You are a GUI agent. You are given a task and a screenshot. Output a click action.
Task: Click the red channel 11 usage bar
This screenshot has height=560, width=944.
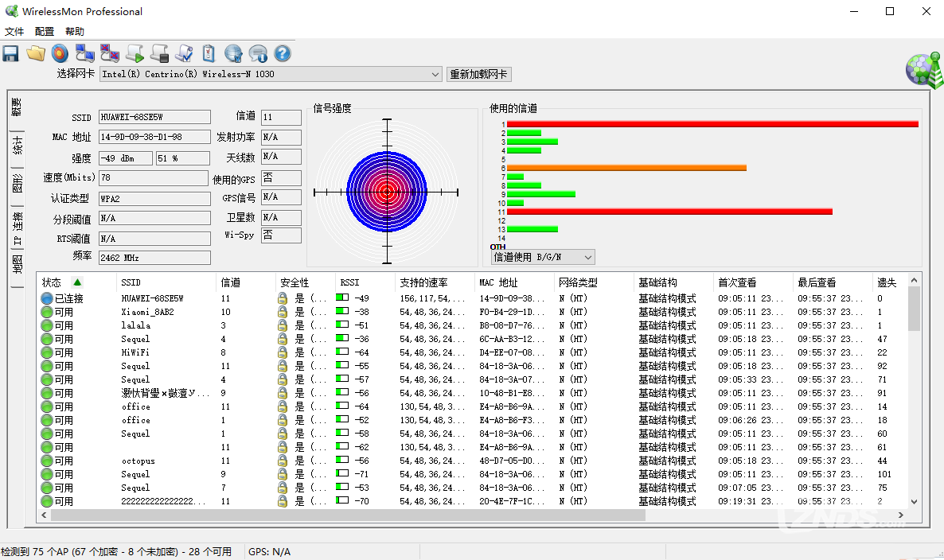click(x=669, y=212)
